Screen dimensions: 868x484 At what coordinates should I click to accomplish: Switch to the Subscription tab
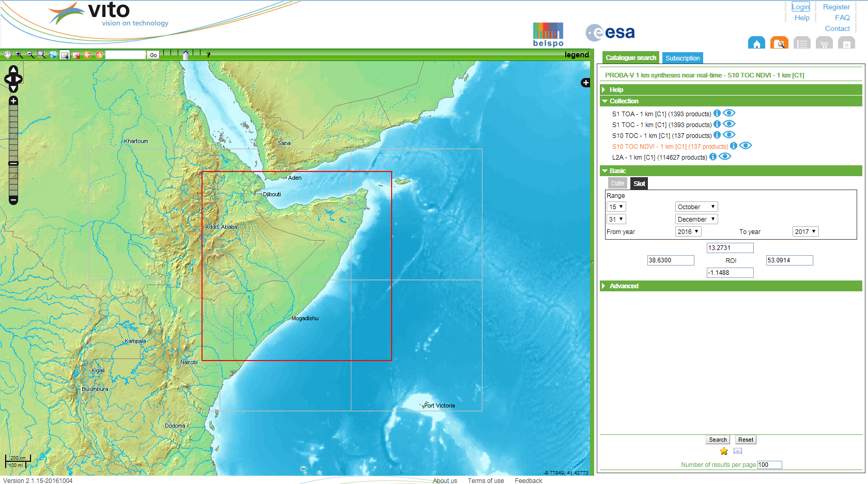click(682, 57)
